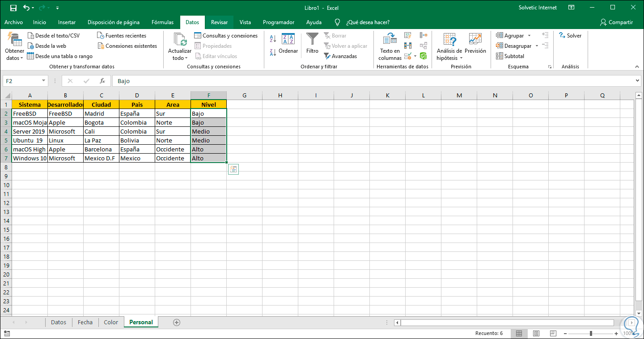Click the Data Validation icon
Viewport: 644px width, 339px height.
coord(407,56)
